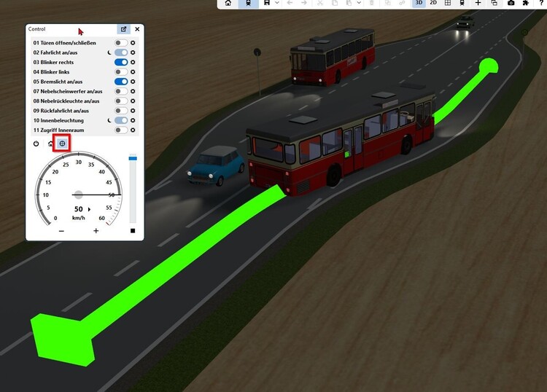The width and height of the screenshot is (547, 392).
Task: Open the puzzle piece plugins icon
Action: [x=526, y=3]
